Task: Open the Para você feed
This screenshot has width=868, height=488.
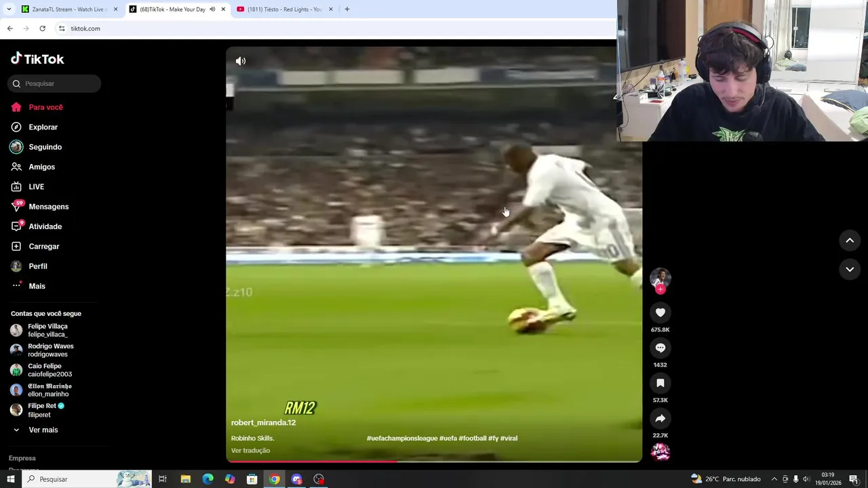Action: [45, 107]
